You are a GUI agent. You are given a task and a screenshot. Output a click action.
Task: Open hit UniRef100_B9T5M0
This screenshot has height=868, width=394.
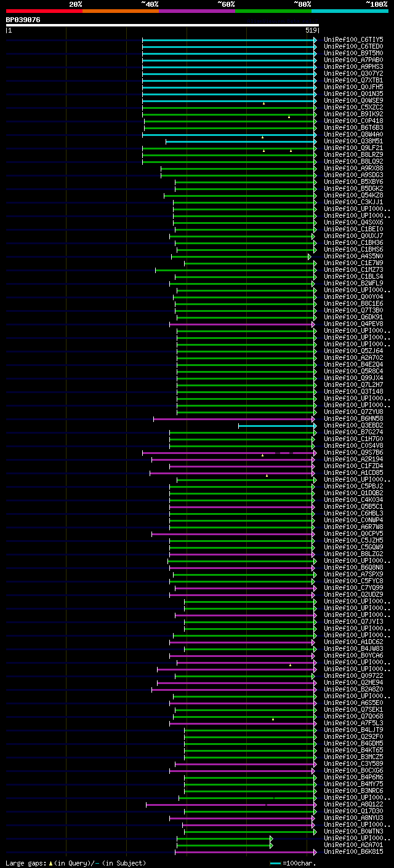tap(354, 53)
